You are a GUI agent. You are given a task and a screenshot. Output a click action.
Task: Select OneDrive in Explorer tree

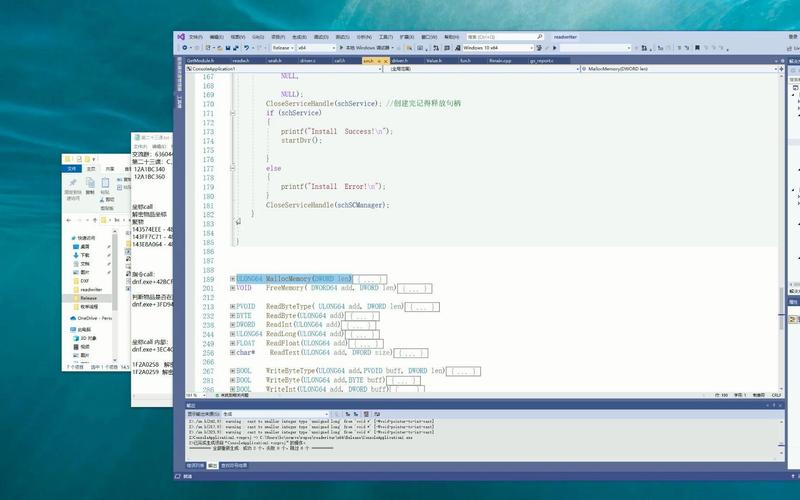[x=91, y=318]
